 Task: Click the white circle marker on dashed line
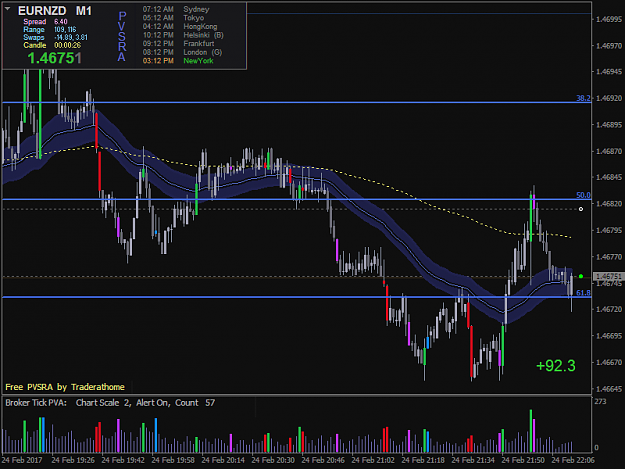click(x=581, y=209)
